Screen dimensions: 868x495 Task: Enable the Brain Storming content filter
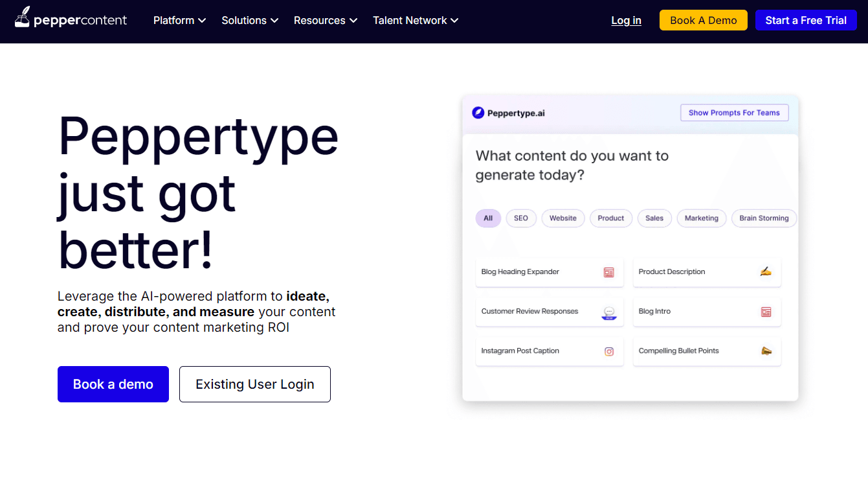click(x=764, y=218)
